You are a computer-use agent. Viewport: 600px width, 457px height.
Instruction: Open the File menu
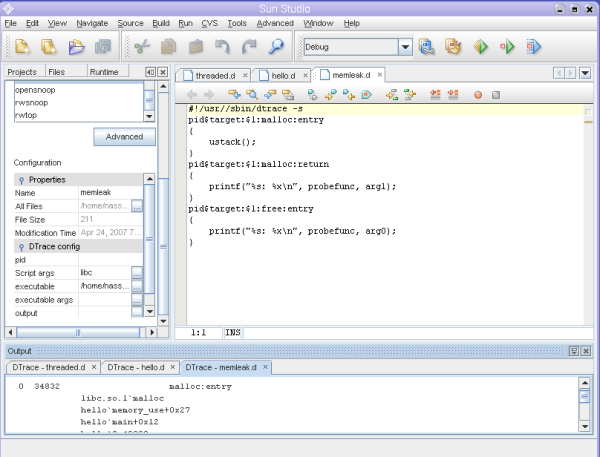[10, 23]
